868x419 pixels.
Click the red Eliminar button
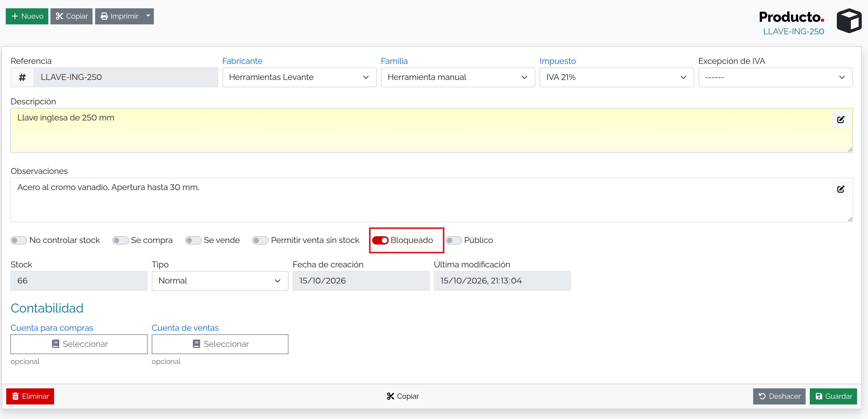click(30, 396)
